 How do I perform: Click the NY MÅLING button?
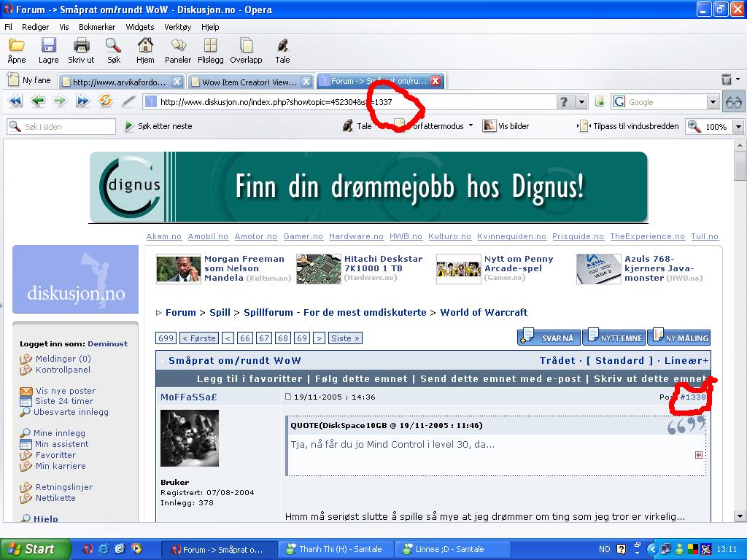(679, 337)
